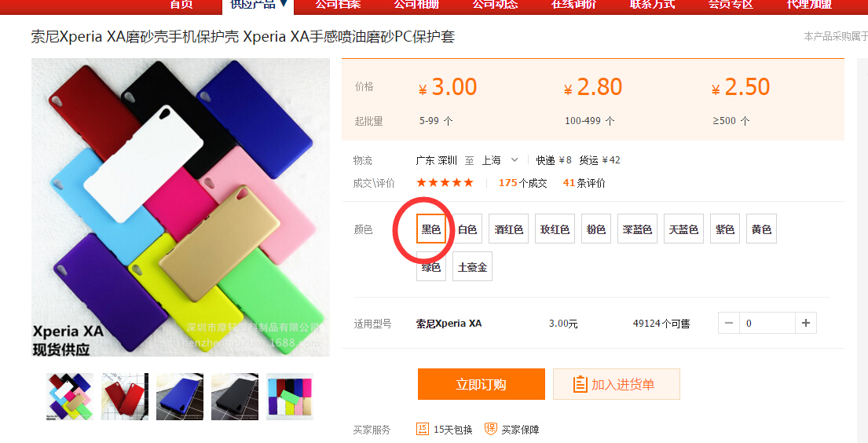Open the 首页 nav tab

[181, 5]
